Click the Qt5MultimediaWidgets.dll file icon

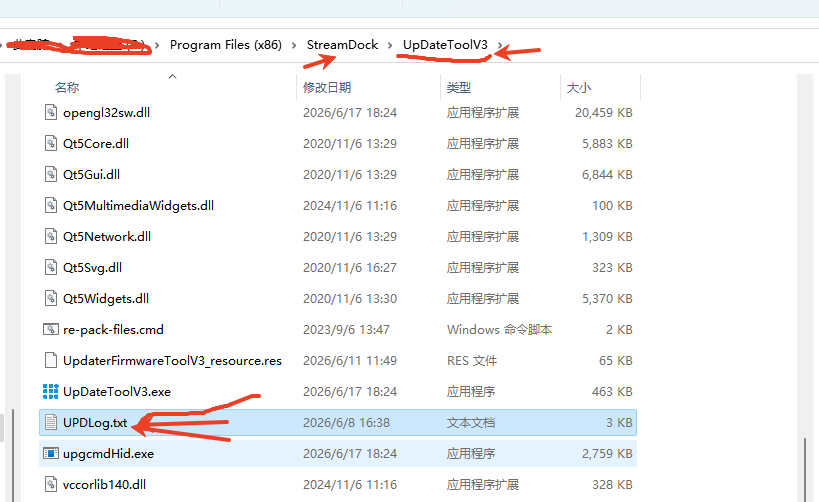click(51, 205)
